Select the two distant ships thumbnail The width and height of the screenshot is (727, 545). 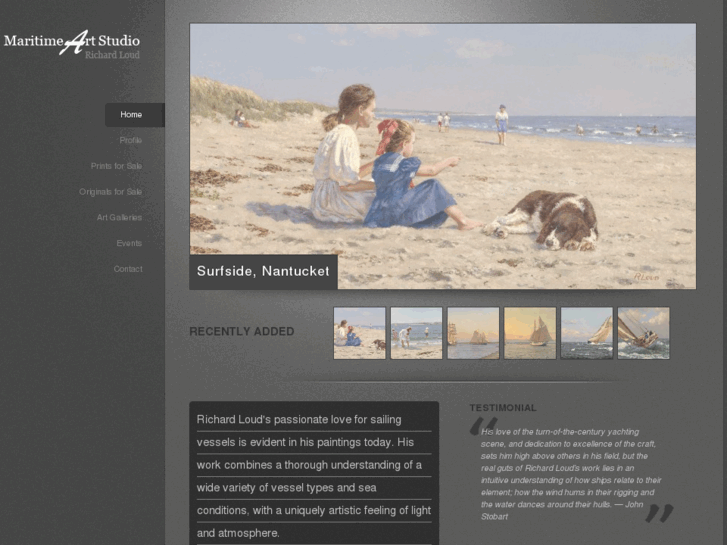click(x=473, y=333)
